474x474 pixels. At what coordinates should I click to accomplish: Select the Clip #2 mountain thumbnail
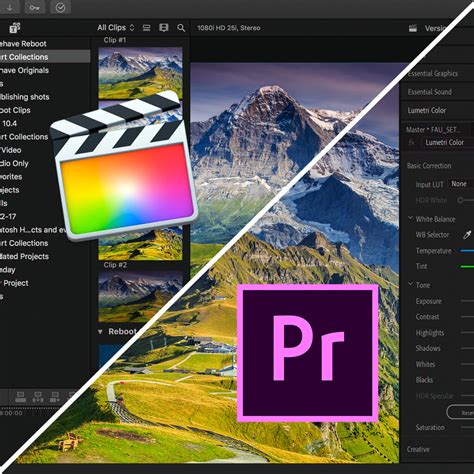(x=140, y=296)
